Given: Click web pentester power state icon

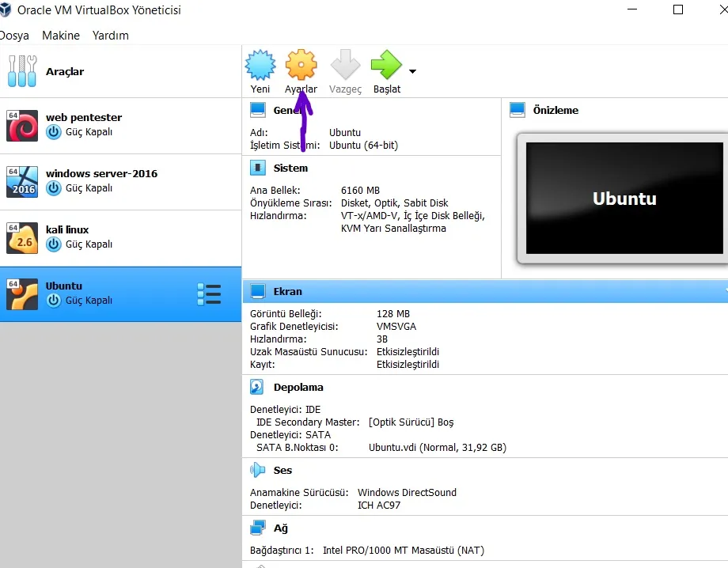Looking at the screenshot, I should point(53,132).
